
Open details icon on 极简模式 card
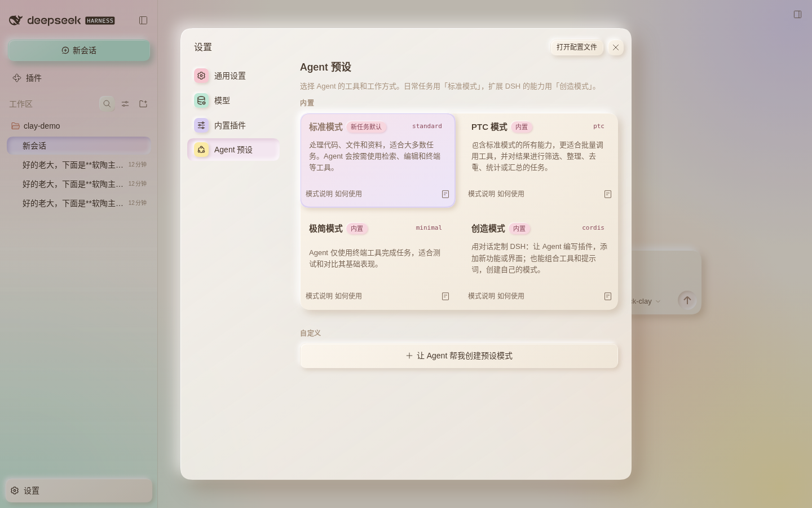point(445,296)
